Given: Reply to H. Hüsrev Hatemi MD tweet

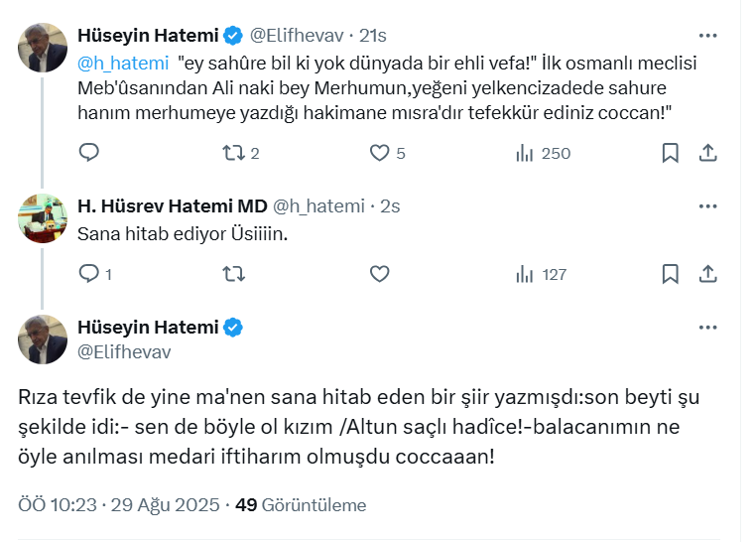Looking at the screenshot, I should 89,274.
